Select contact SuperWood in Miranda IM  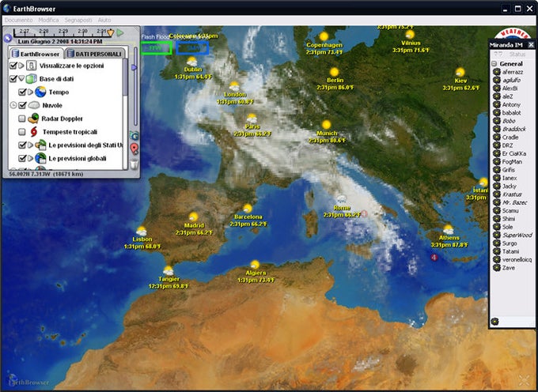coord(517,235)
